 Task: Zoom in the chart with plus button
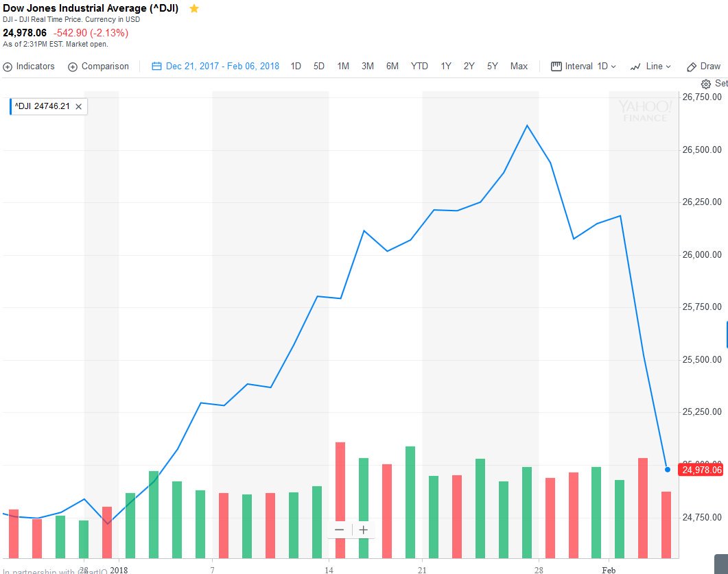coord(364,530)
